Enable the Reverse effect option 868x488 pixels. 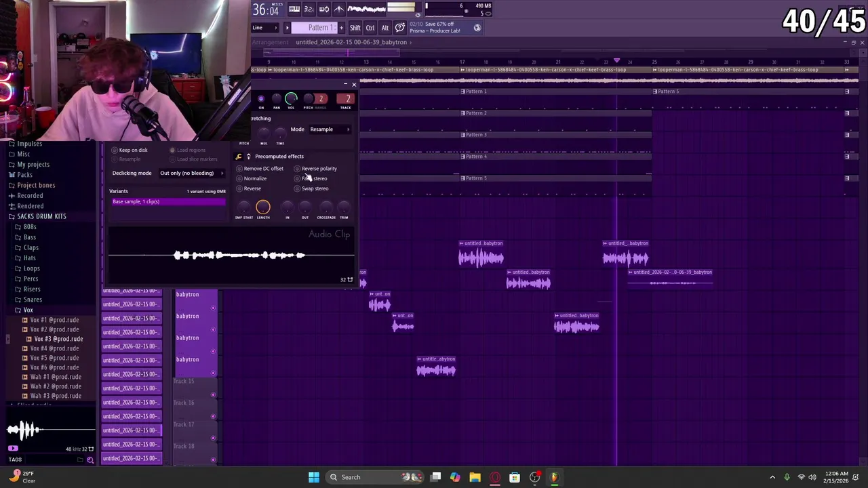pyautogui.click(x=249, y=188)
